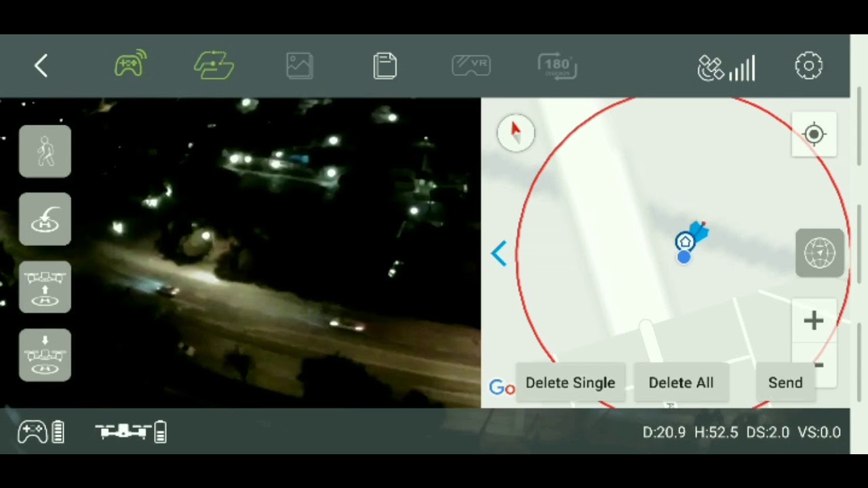This screenshot has width=868, height=488.
Task: Tap the DS:2.0 speed readout
Action: click(768, 432)
